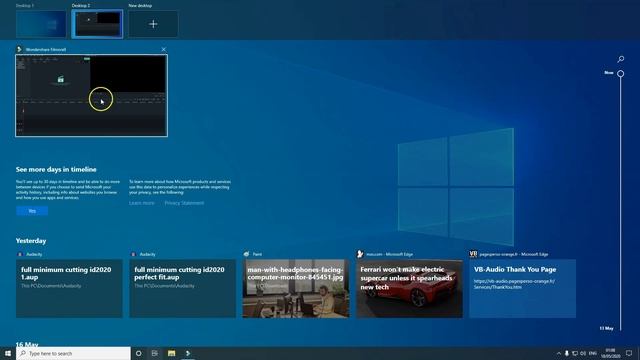This screenshot has height=360, width=640.
Task: Open the timeline search magnifier icon
Action: point(620,59)
